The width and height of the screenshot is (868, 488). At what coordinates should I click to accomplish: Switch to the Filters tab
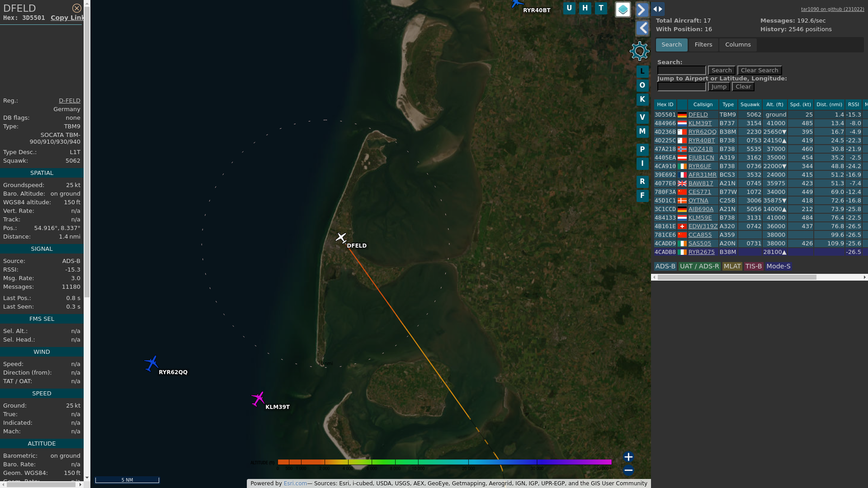coord(703,45)
